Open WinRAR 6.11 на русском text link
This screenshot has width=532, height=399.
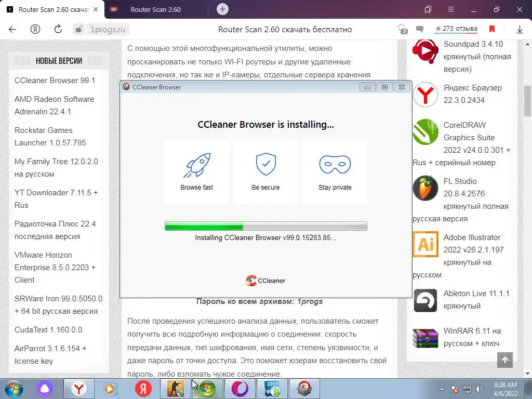point(472,337)
